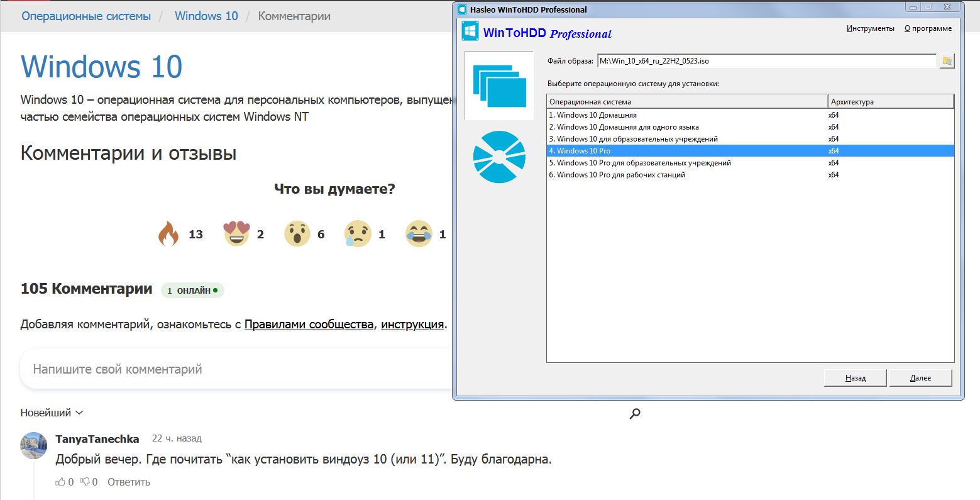React with the surprised emoji
This screenshot has width=980, height=500.
coord(297,234)
